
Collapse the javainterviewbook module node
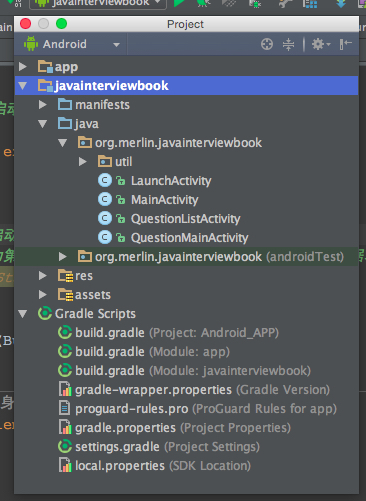(23, 86)
